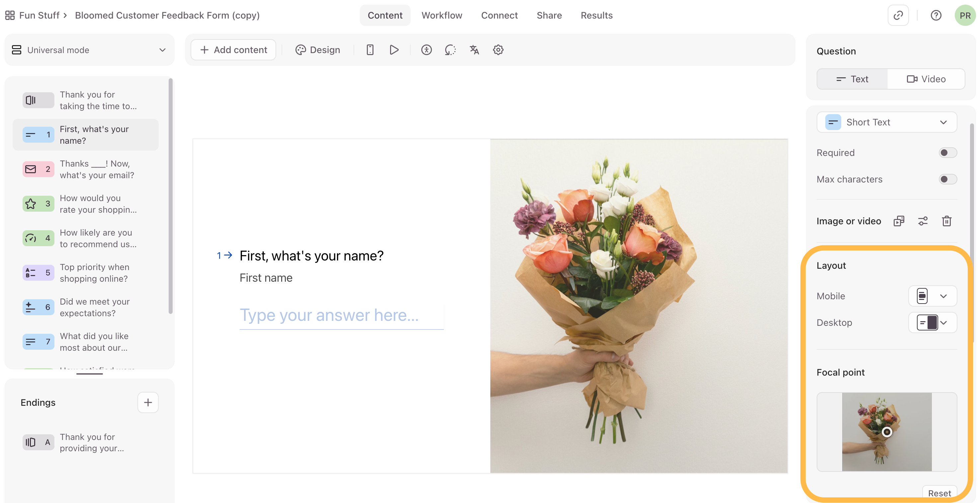The image size is (980, 503).
Task: Click the multiple choice question 5 icon
Action: click(x=38, y=273)
